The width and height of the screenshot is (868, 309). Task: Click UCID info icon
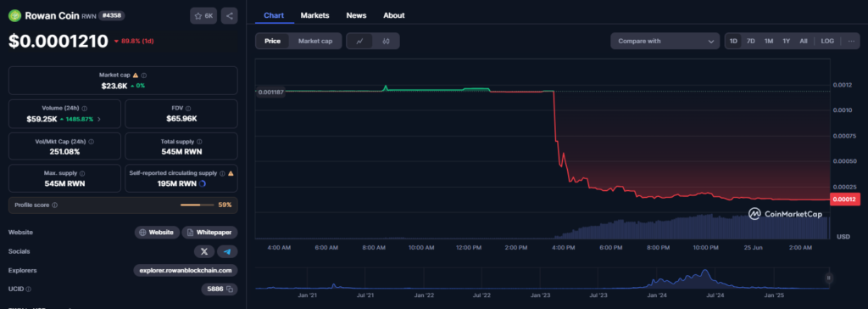28,289
